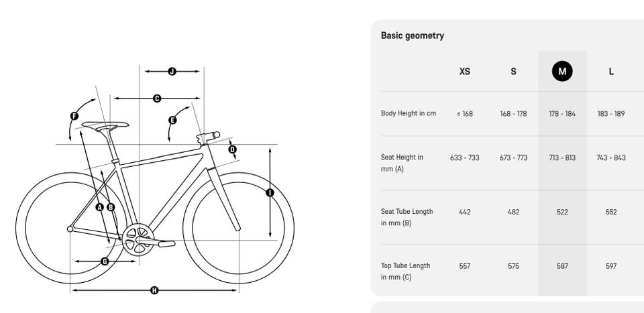Select the G marker near rear wheel
The height and width of the screenshot is (313, 644).
(x=105, y=261)
